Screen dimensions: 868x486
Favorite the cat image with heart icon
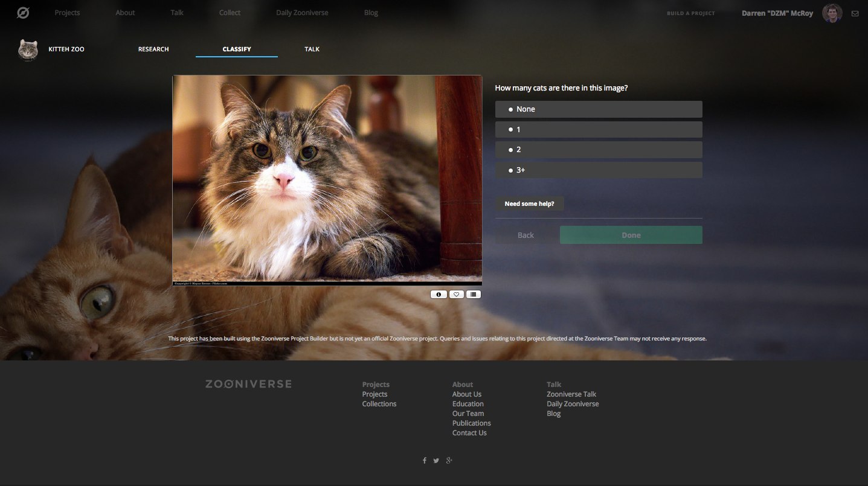[456, 295]
